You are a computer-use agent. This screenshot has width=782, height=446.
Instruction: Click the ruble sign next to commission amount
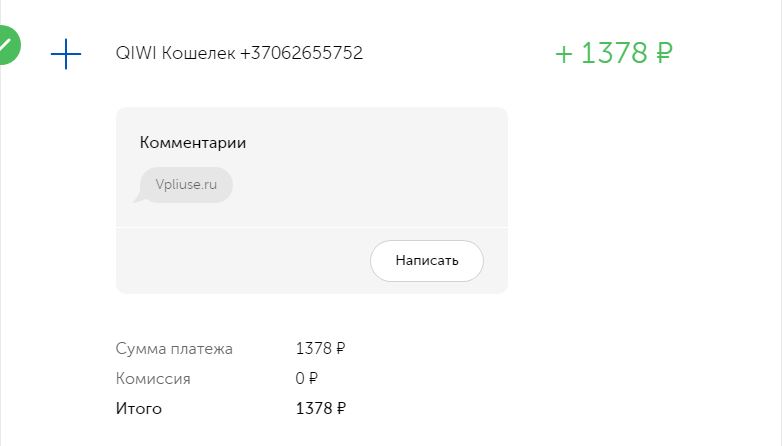click(313, 379)
